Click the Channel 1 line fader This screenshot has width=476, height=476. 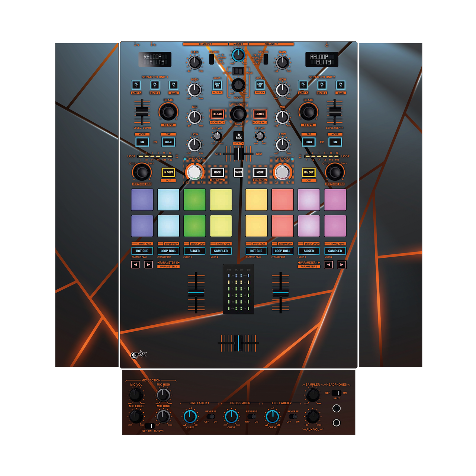(196, 293)
